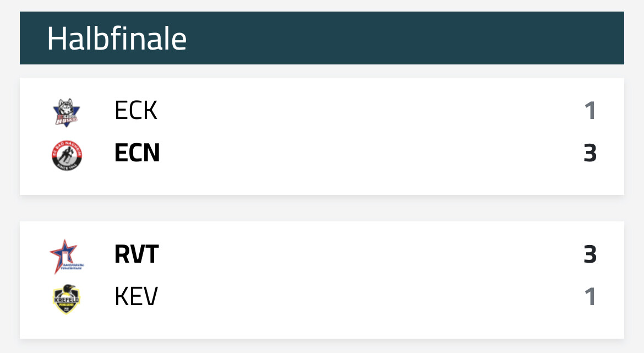Viewport: 644px width, 353px height.
Task: Click the EC Bad Nauheim round logo
Action: point(66,154)
